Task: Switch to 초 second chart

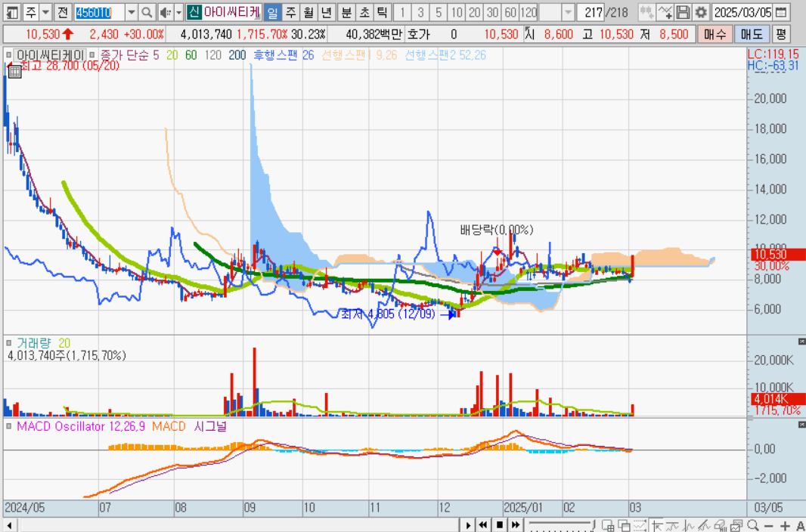Action: (364, 12)
